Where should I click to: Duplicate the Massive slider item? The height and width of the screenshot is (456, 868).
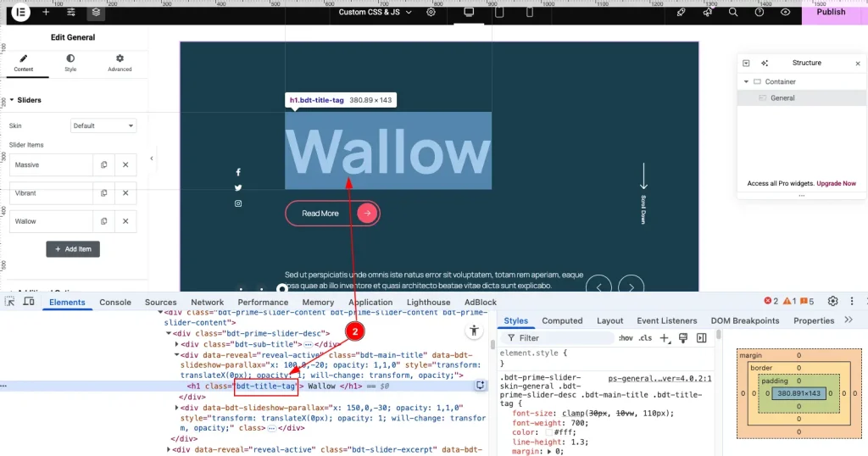click(103, 165)
